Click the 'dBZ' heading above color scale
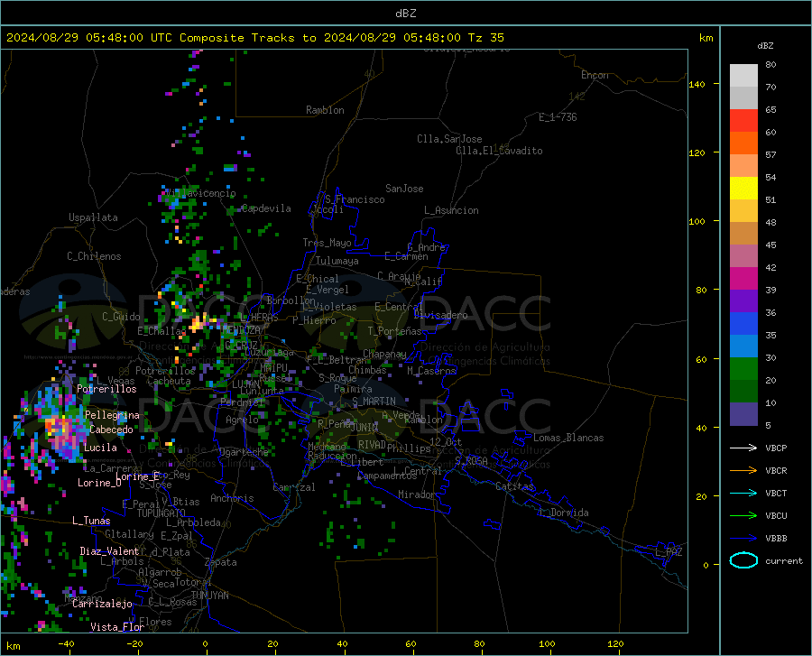 coord(765,45)
